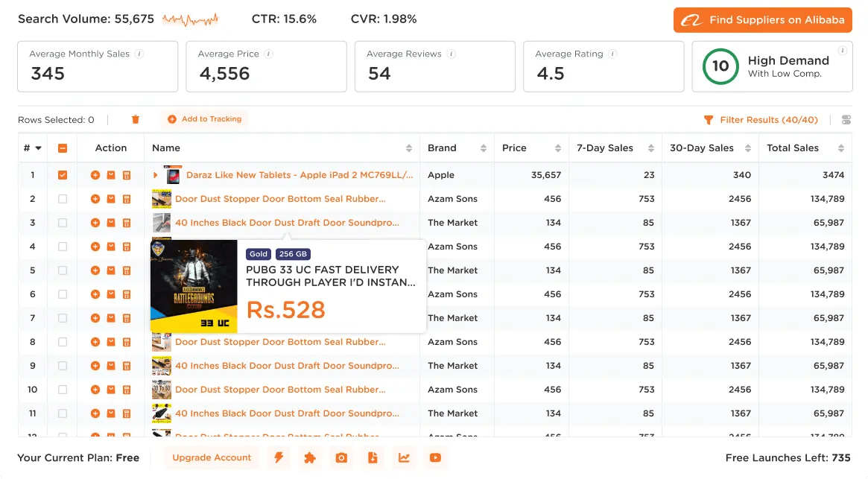Export data using the file download icon

click(373, 457)
